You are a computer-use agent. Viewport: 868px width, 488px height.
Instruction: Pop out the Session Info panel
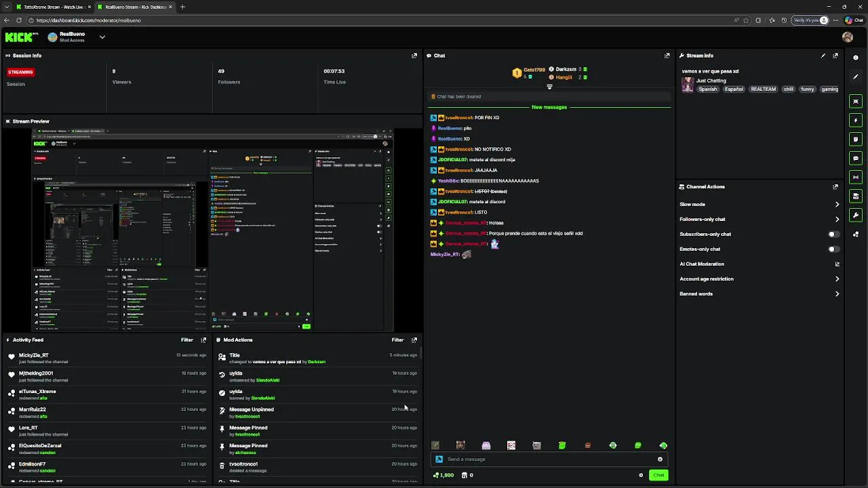coord(414,56)
